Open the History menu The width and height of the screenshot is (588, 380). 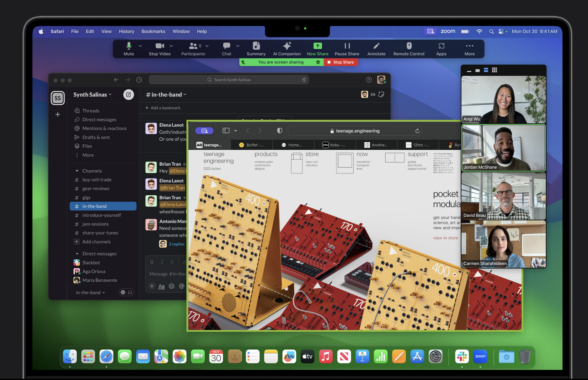coord(126,31)
